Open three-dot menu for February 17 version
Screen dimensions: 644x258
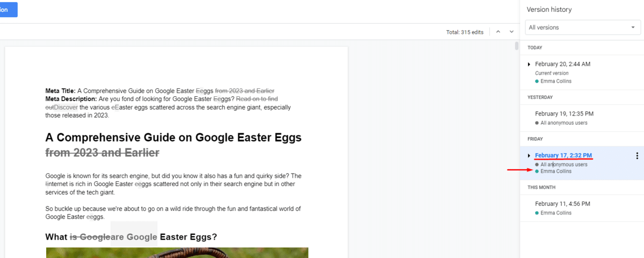637,156
